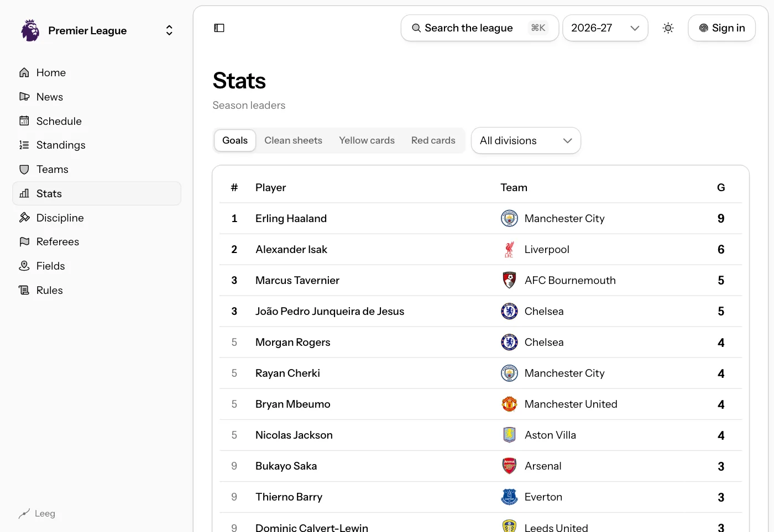Click the Fields map pin icon
This screenshot has width=774, height=532.
click(24, 266)
